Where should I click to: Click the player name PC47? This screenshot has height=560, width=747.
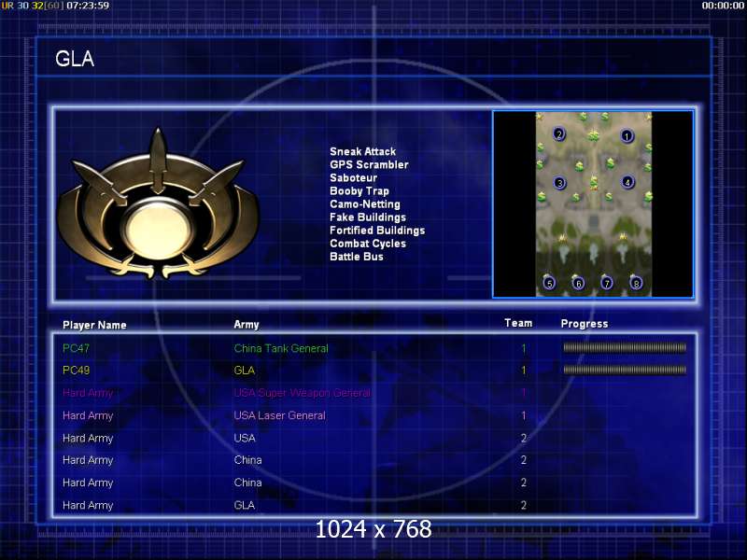tap(77, 348)
